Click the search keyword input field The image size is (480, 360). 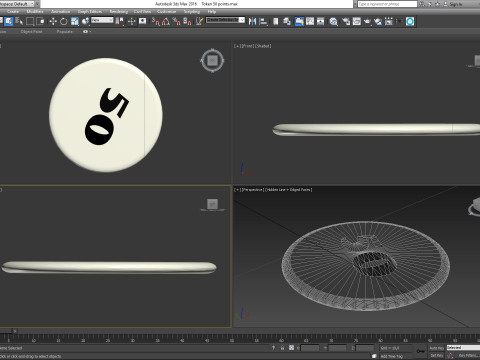387,4
